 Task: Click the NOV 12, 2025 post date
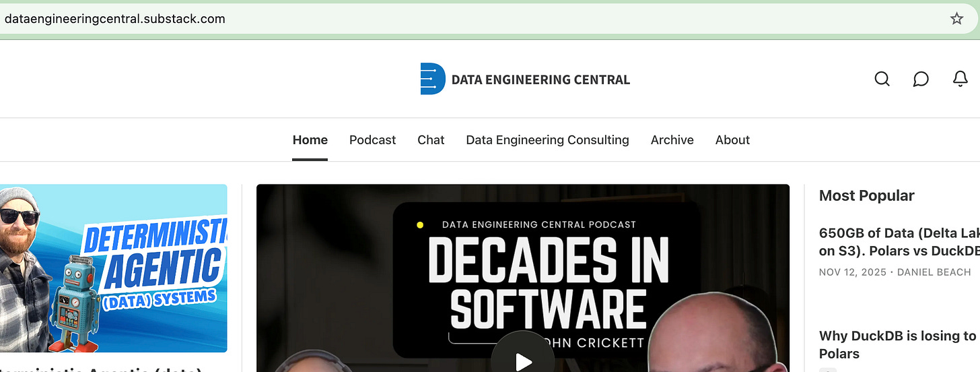click(851, 272)
